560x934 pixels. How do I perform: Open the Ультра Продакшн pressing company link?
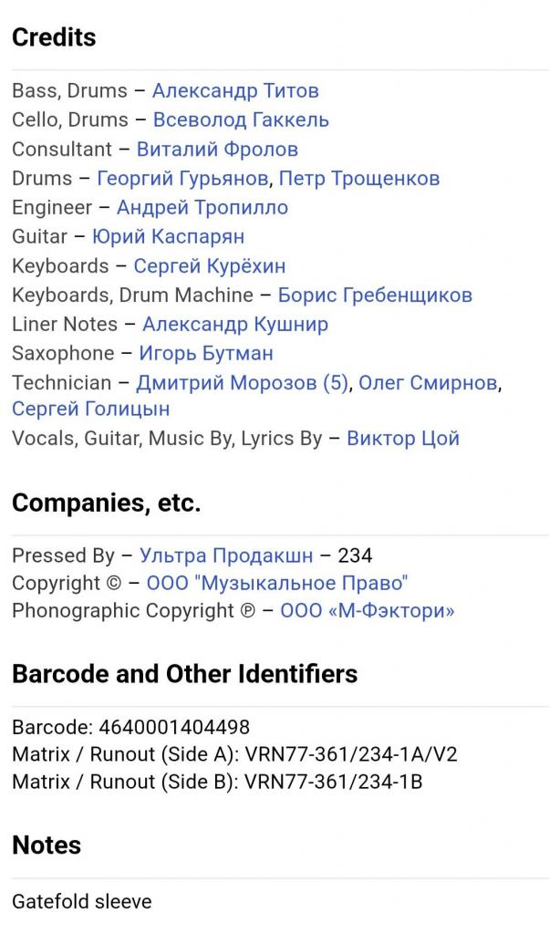[226, 555]
